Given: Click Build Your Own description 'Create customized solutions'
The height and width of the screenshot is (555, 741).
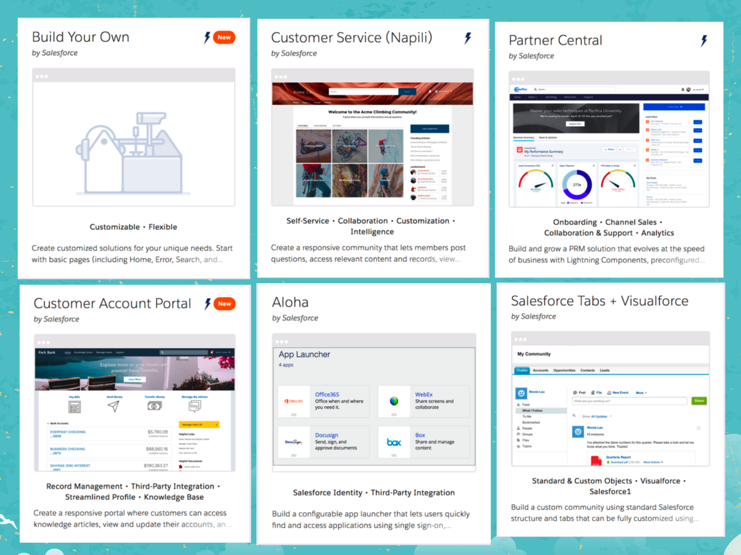Looking at the screenshot, I should click(x=132, y=254).
